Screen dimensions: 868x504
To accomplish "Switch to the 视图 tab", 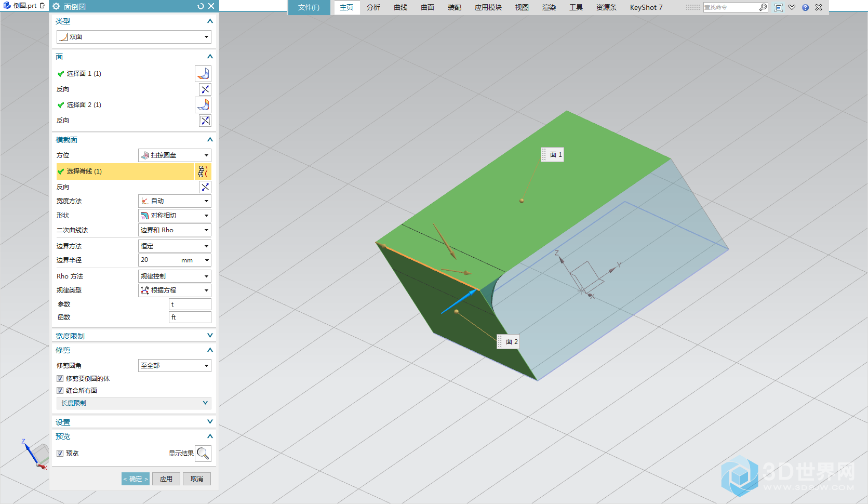I will coord(522,7).
